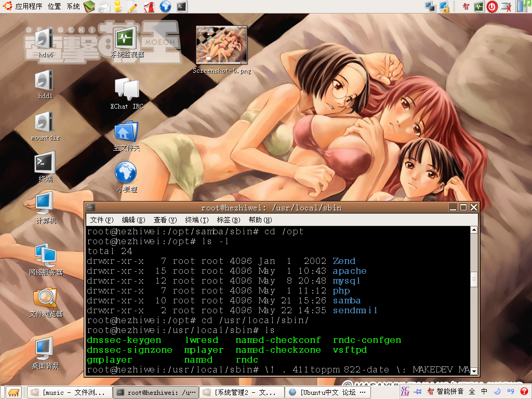The width and height of the screenshot is (532, 399).
Task: Click 'named-checkconf' in terminal listing
Action: pos(278,340)
